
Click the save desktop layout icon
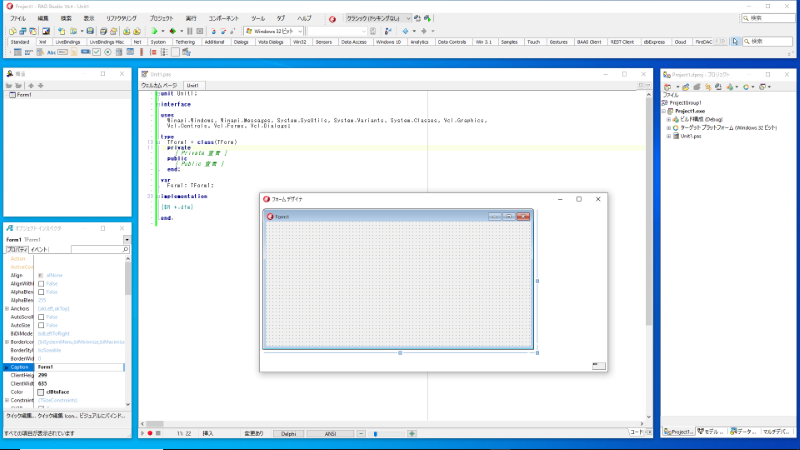[417, 18]
